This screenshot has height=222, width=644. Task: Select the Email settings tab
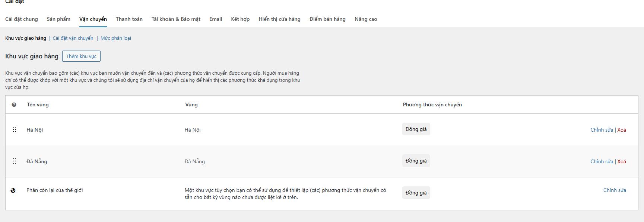tap(216, 19)
